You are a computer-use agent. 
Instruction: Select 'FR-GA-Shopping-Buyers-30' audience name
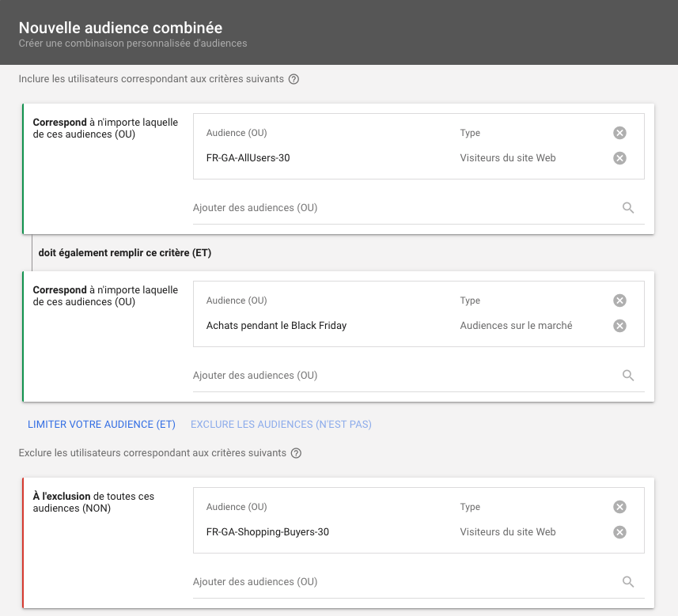(267, 531)
